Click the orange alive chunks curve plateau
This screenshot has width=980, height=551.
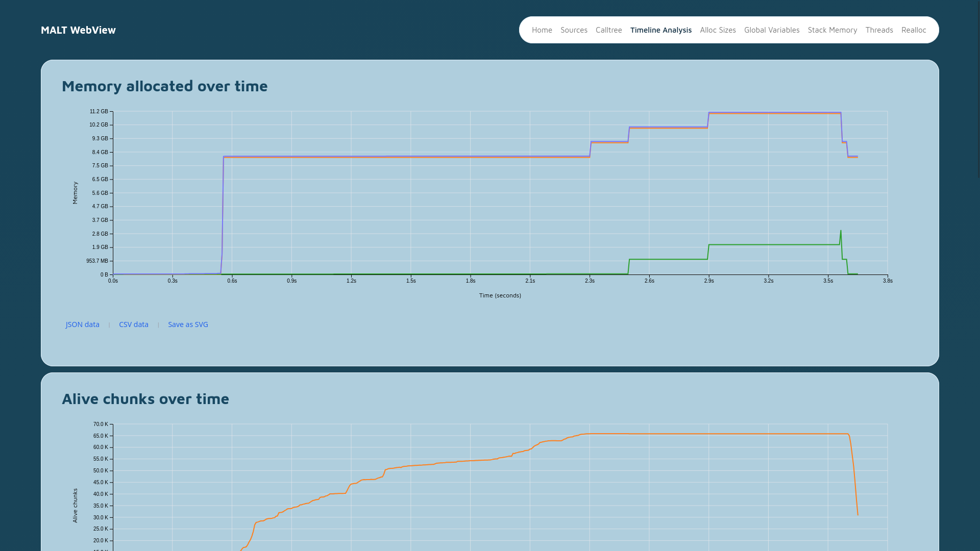[715, 434]
